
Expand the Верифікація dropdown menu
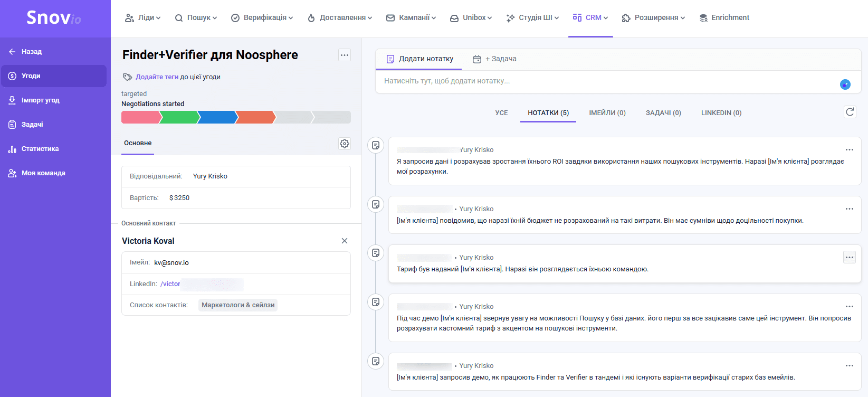tap(262, 18)
